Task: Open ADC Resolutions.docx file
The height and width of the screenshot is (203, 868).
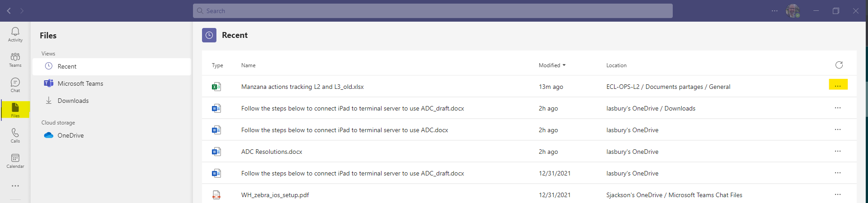Action: point(271,152)
